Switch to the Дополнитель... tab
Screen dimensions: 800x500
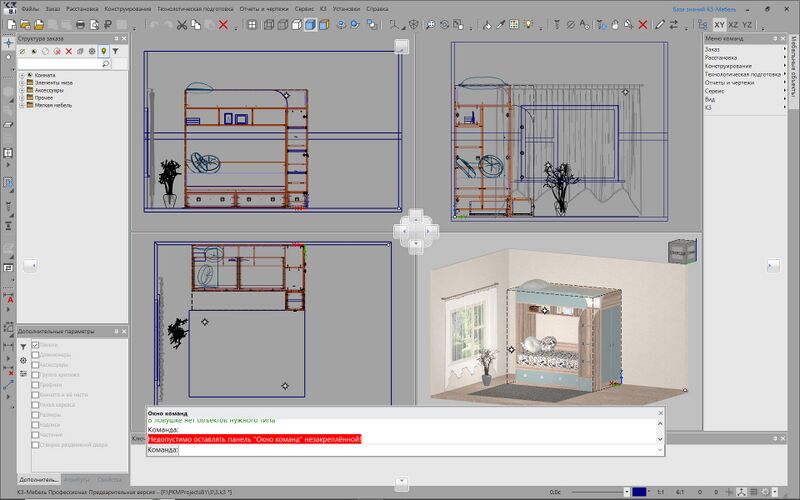[x=39, y=480]
